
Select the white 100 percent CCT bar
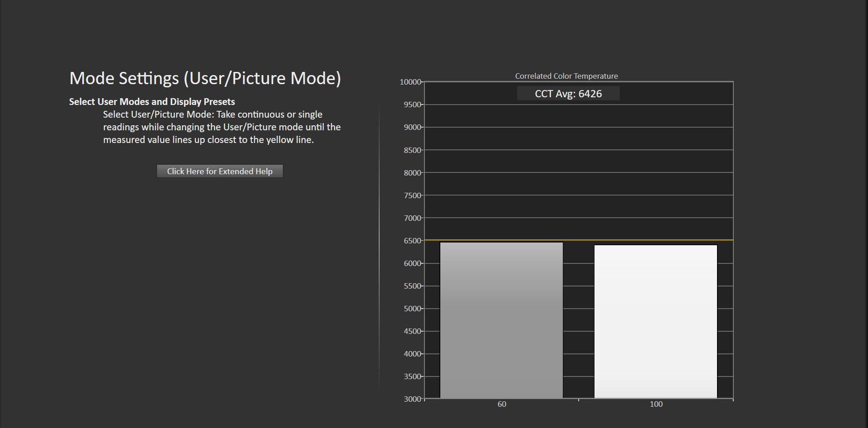tap(656, 322)
